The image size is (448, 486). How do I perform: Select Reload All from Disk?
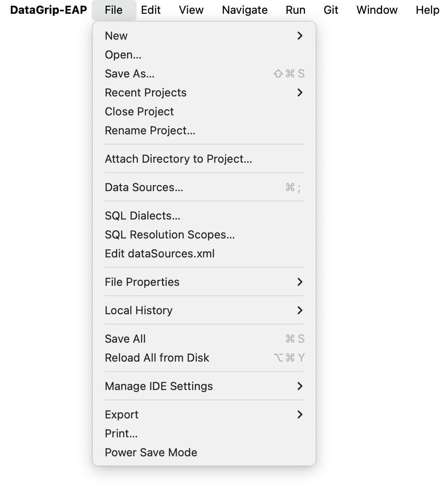[157, 358]
